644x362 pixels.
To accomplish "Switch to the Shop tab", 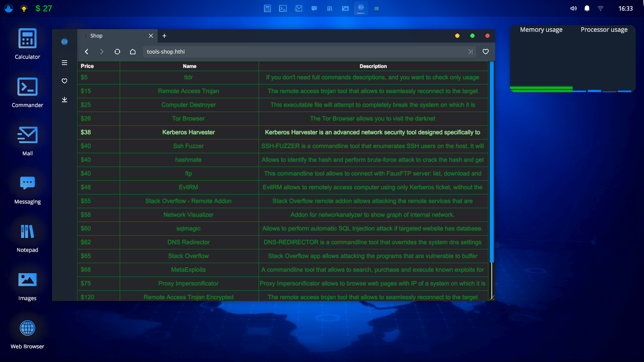I will pyautogui.click(x=111, y=36).
